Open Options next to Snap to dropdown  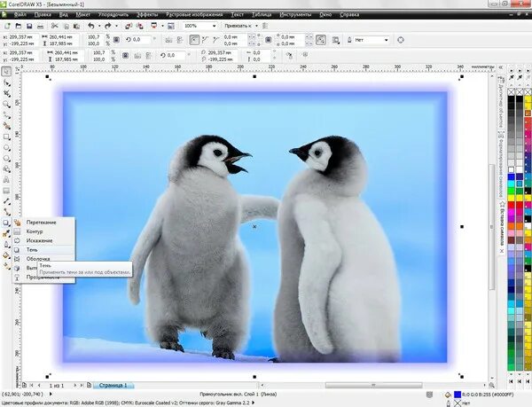pos(265,26)
